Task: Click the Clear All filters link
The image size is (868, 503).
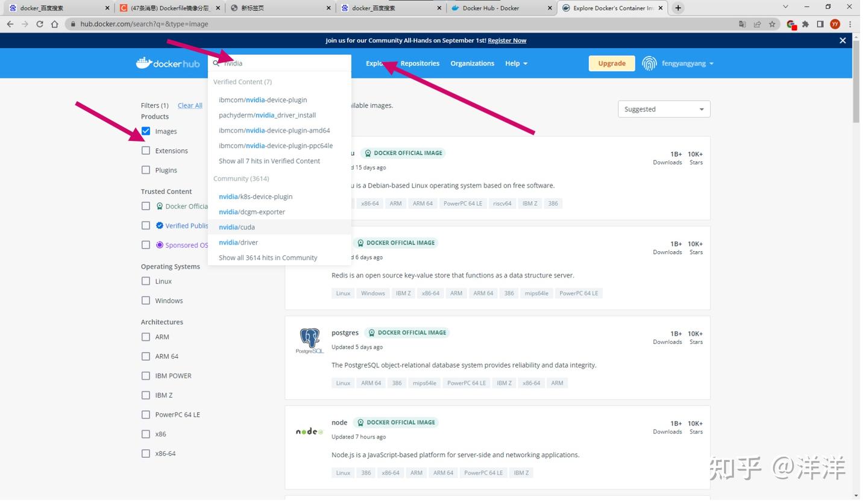Action: click(x=189, y=105)
